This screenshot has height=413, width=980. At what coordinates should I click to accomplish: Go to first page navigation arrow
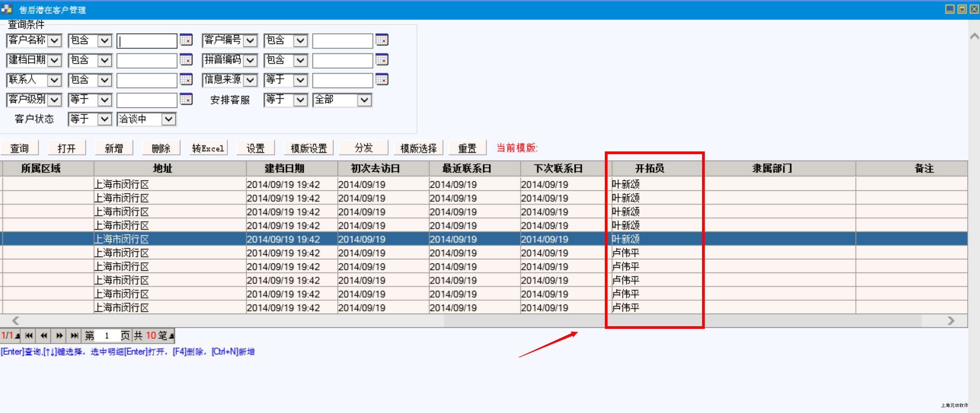(x=29, y=336)
